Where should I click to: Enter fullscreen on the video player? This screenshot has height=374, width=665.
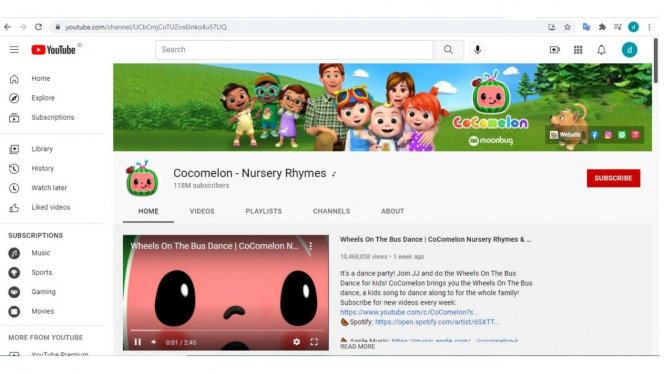coord(314,342)
